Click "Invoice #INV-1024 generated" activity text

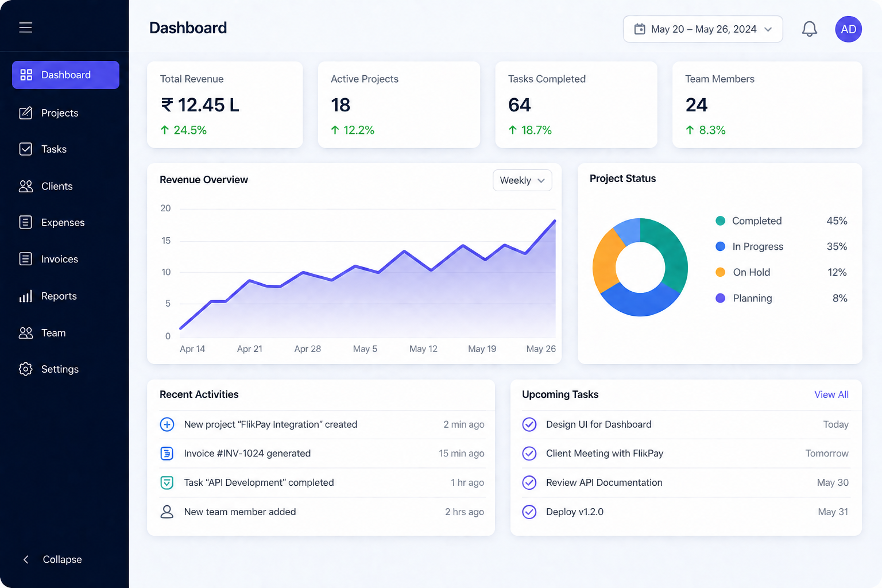[247, 454]
